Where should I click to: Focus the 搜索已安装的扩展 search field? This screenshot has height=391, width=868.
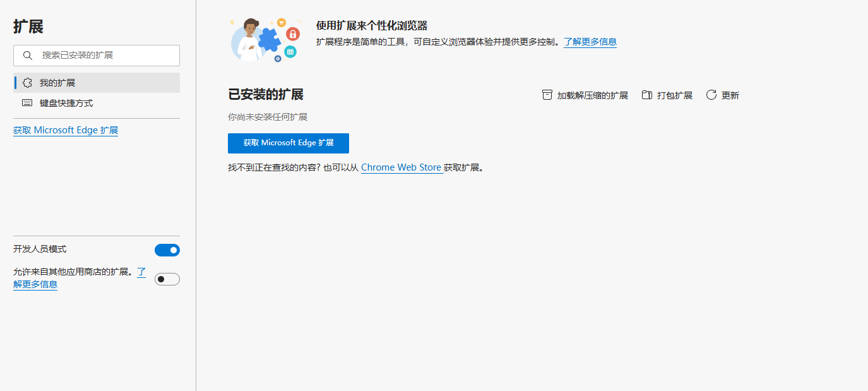(x=97, y=56)
